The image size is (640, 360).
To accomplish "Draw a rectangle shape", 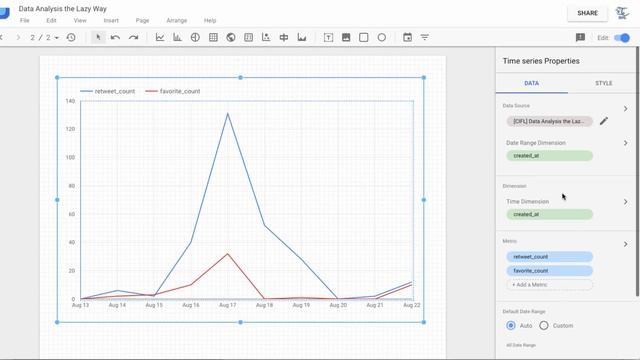I will point(364,38).
